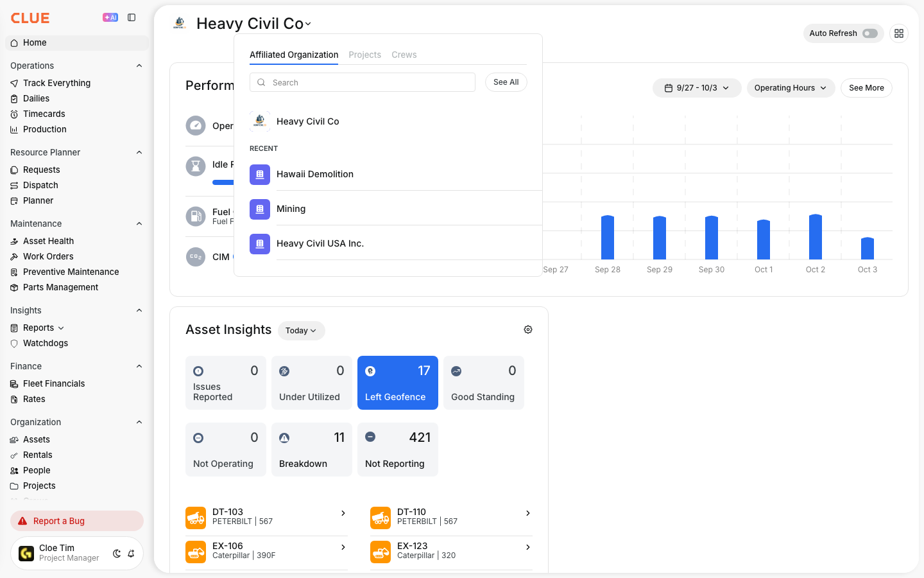Click the See All button
The height and width of the screenshot is (578, 924).
(x=506, y=82)
